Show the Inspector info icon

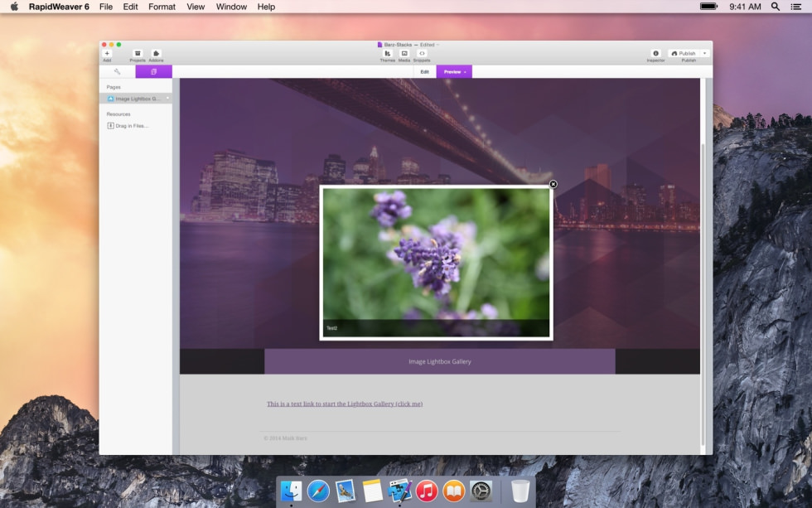(x=655, y=53)
